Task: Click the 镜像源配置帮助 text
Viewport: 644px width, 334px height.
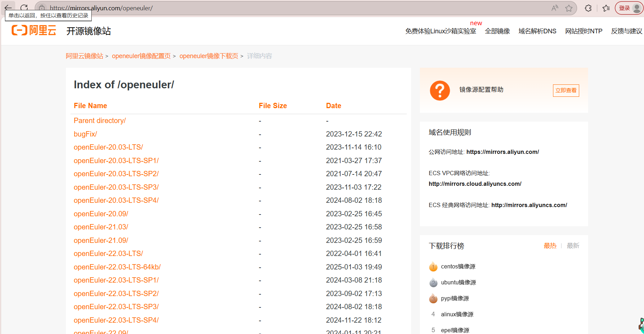Action: click(x=481, y=90)
